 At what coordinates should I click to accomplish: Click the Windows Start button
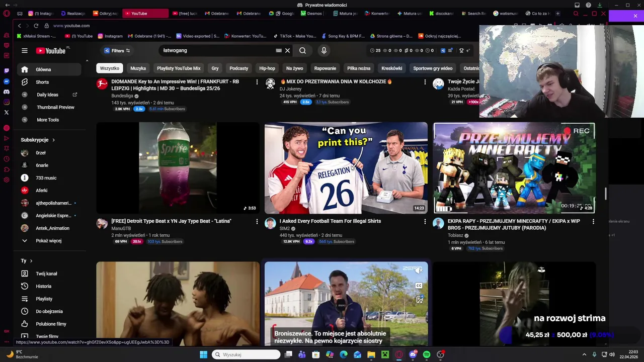coord(203,354)
